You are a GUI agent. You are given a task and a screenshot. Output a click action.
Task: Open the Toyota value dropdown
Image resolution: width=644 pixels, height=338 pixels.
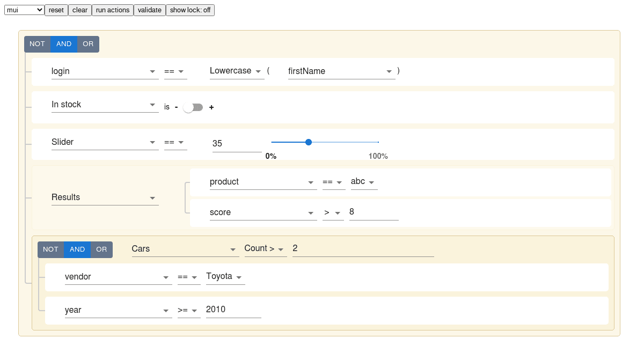point(225,277)
